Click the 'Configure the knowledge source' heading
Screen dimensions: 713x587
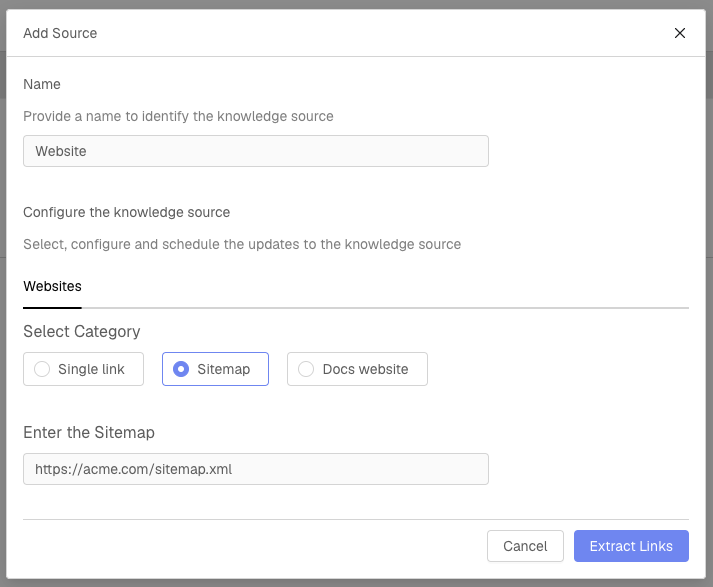tap(126, 212)
